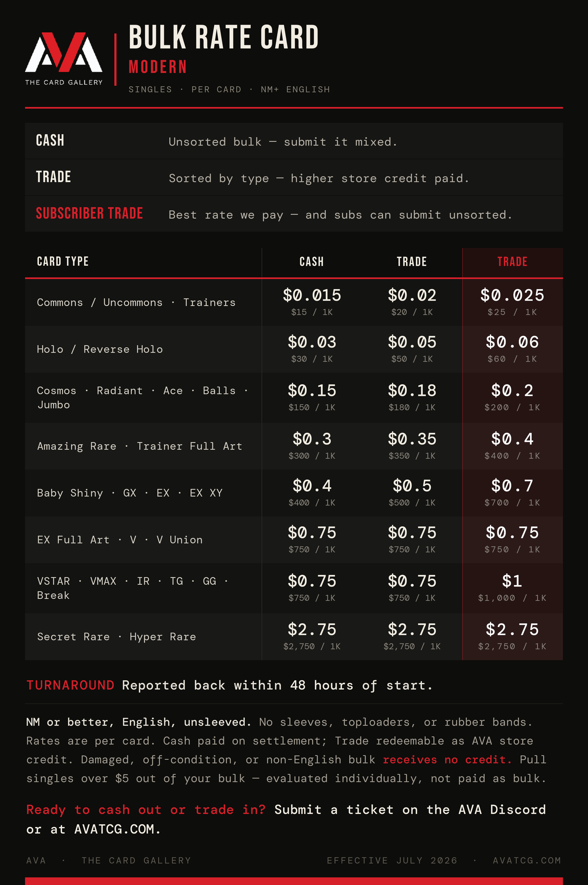Click the Holo / Reverse Holo row label
The height and width of the screenshot is (885, 588).
click(100, 349)
